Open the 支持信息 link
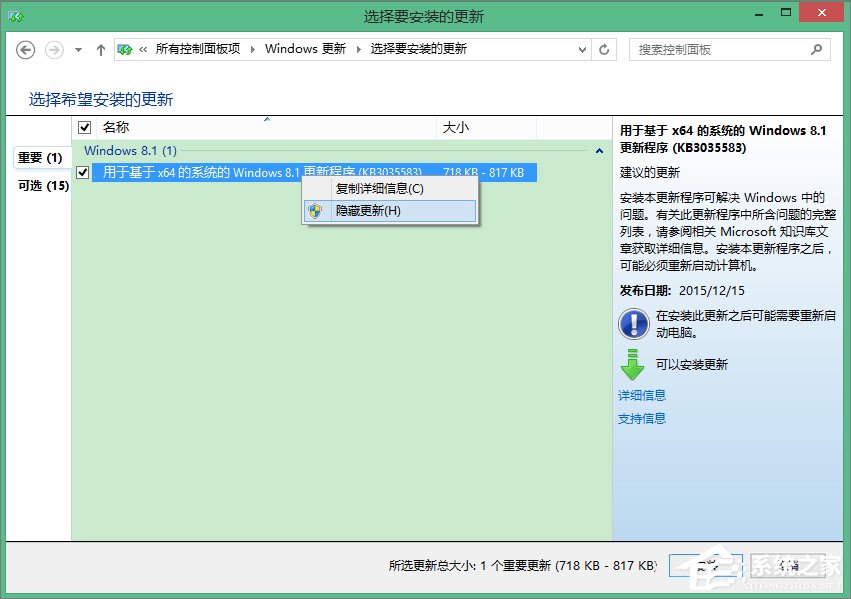The width and height of the screenshot is (851, 599). 641,418
